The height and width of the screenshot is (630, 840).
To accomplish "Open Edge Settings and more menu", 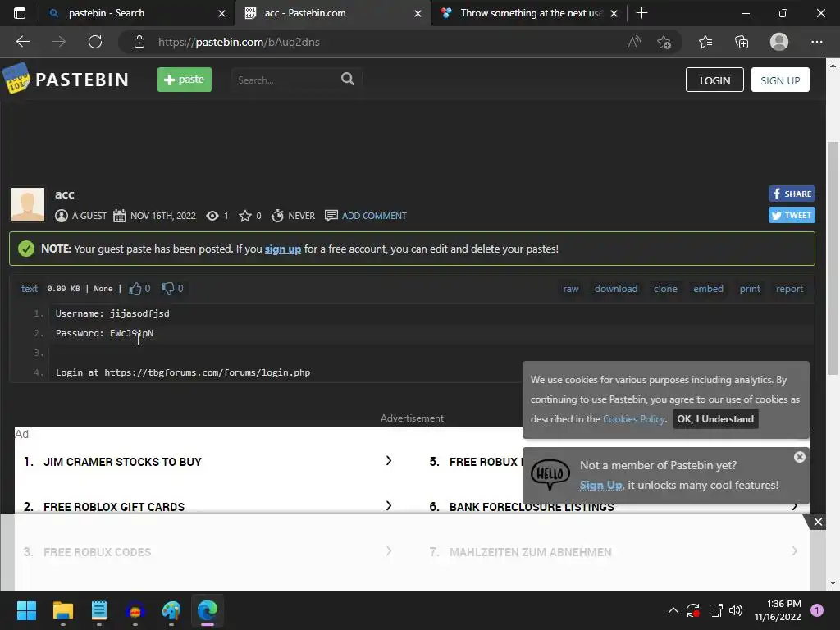I will (x=816, y=42).
